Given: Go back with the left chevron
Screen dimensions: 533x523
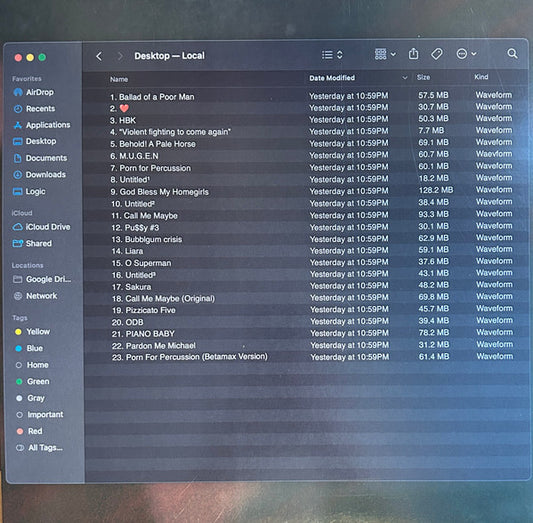Looking at the screenshot, I should (99, 56).
